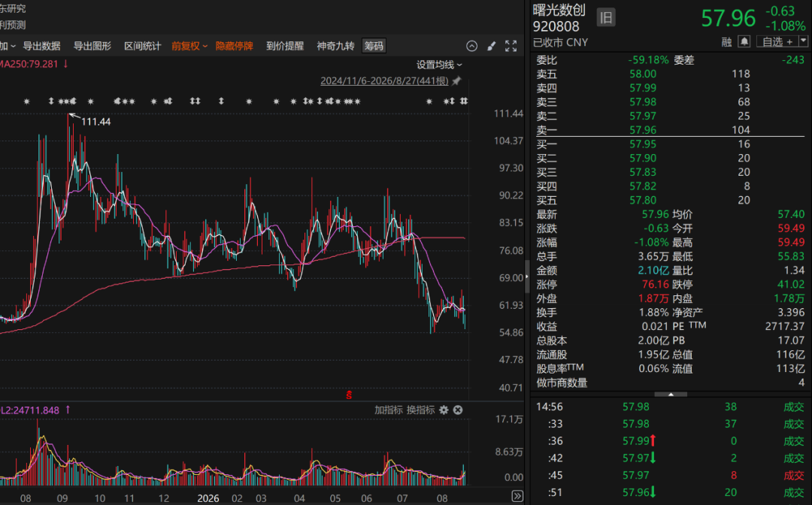The image size is (812, 505).
Task: Click the 旧 version switch icon
Action: (606, 17)
